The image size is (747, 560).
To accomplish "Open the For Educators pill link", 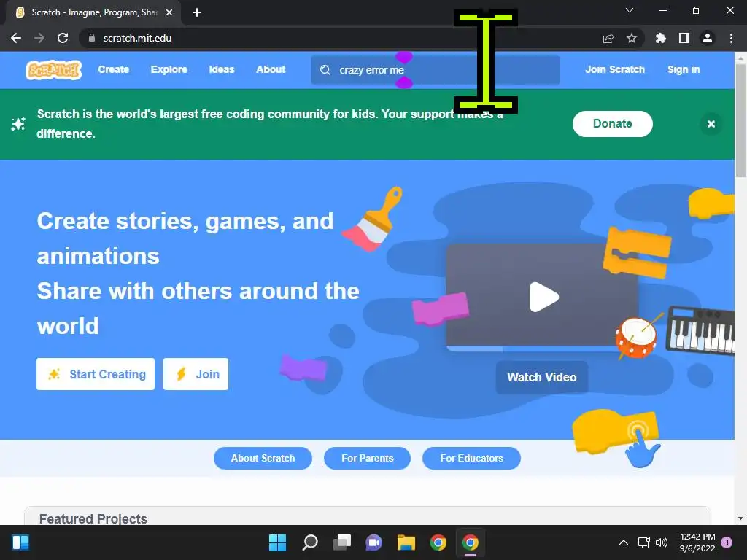I will (472, 458).
